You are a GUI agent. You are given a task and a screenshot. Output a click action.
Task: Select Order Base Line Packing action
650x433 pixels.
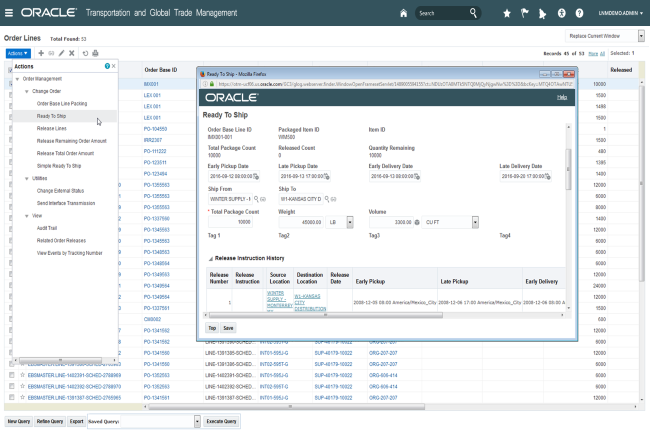tap(62, 104)
